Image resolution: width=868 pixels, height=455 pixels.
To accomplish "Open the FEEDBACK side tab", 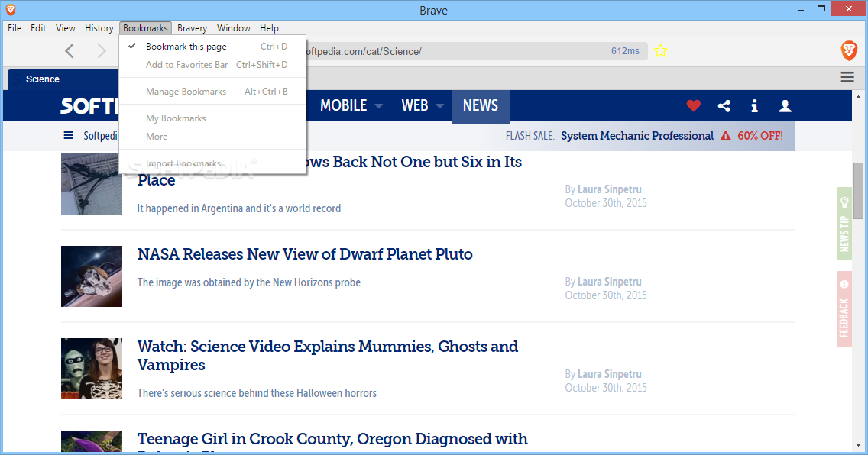I will tap(844, 310).
